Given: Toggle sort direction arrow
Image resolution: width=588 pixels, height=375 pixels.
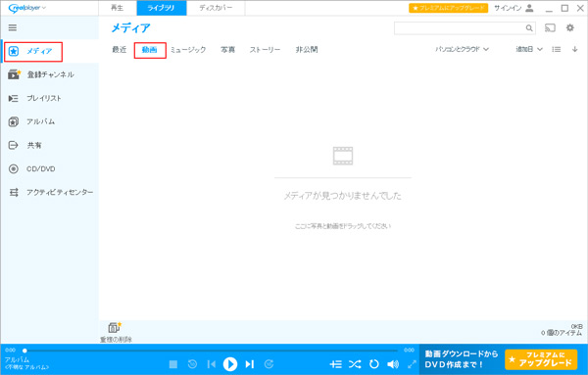Looking at the screenshot, I should coord(575,49).
